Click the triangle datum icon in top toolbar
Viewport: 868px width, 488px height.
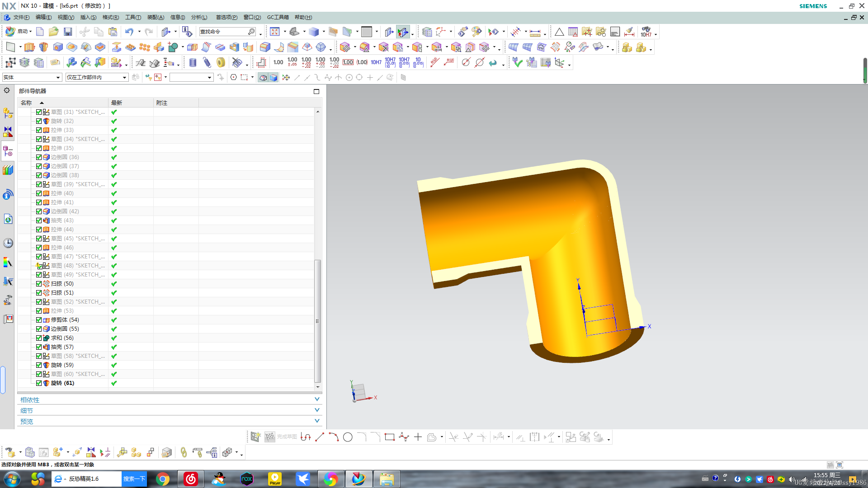tap(559, 32)
